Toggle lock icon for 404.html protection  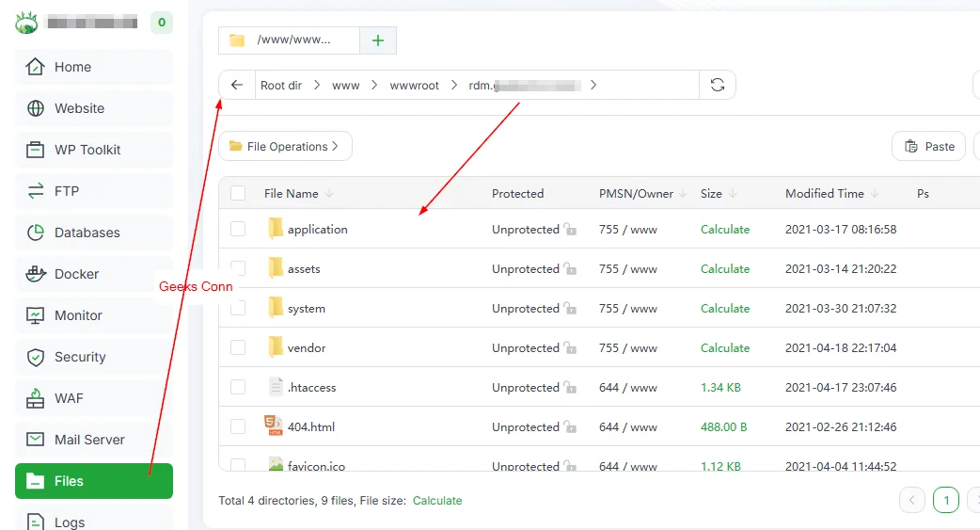pos(569,426)
